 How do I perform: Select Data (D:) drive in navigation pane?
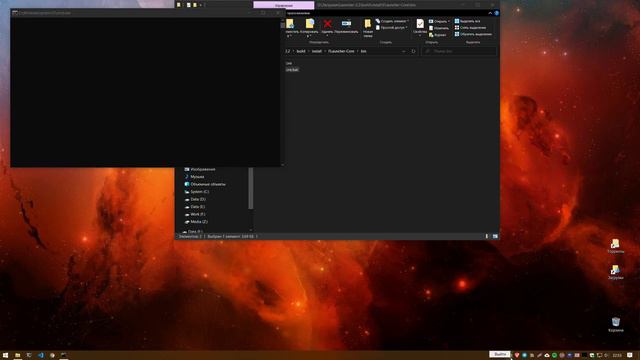coord(195,199)
